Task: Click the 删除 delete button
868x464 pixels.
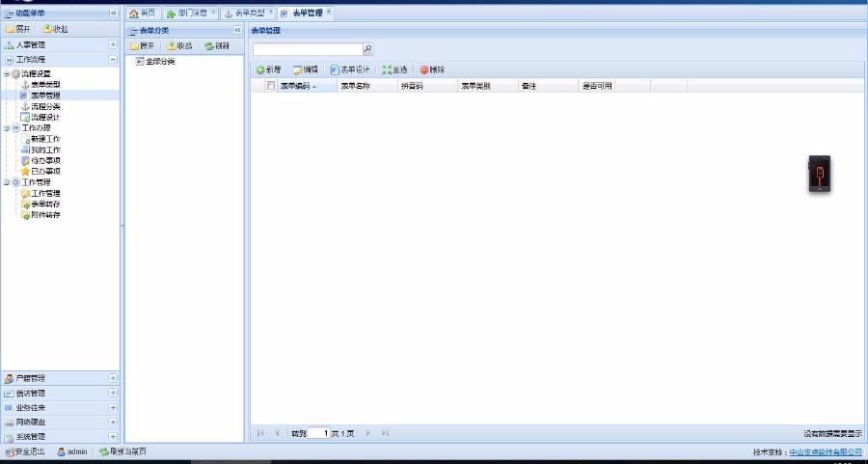Action: (x=432, y=69)
